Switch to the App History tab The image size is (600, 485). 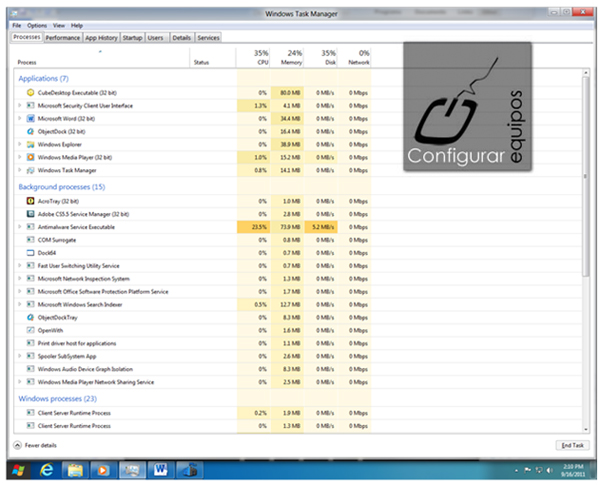101,38
